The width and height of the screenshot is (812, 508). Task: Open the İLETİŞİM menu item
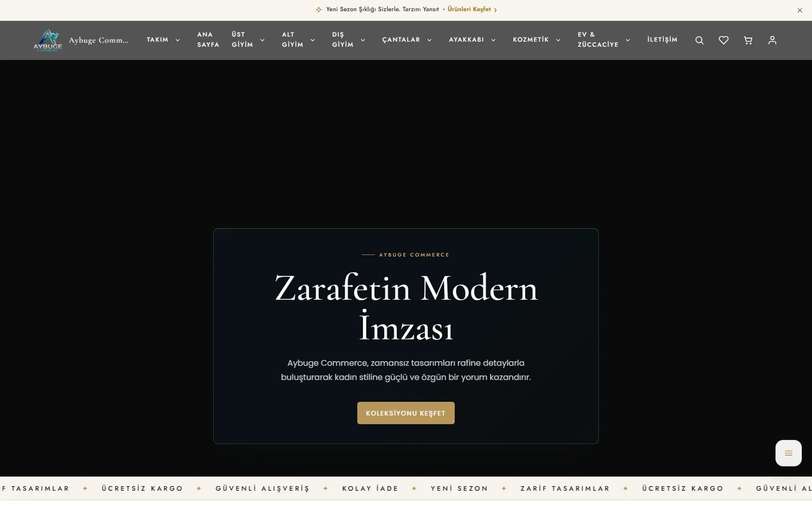662,40
